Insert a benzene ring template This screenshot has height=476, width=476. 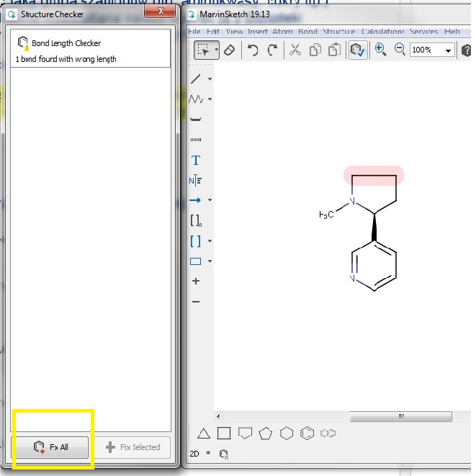coord(307,433)
